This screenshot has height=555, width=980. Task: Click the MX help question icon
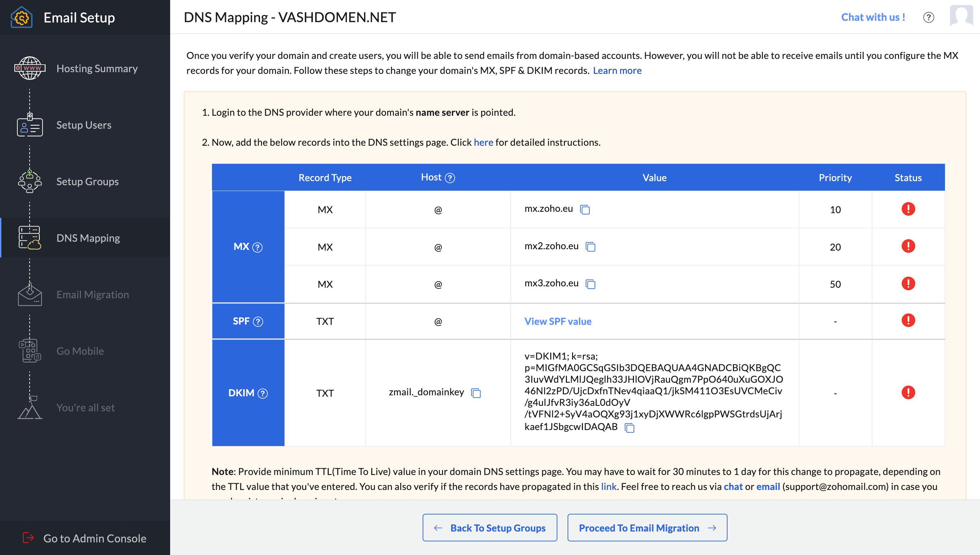coord(258,248)
